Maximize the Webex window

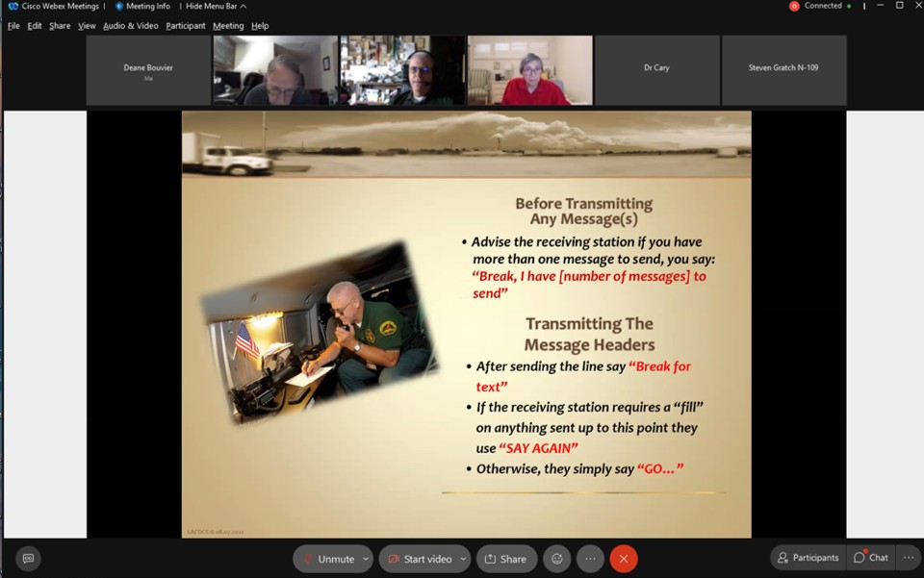click(900, 6)
